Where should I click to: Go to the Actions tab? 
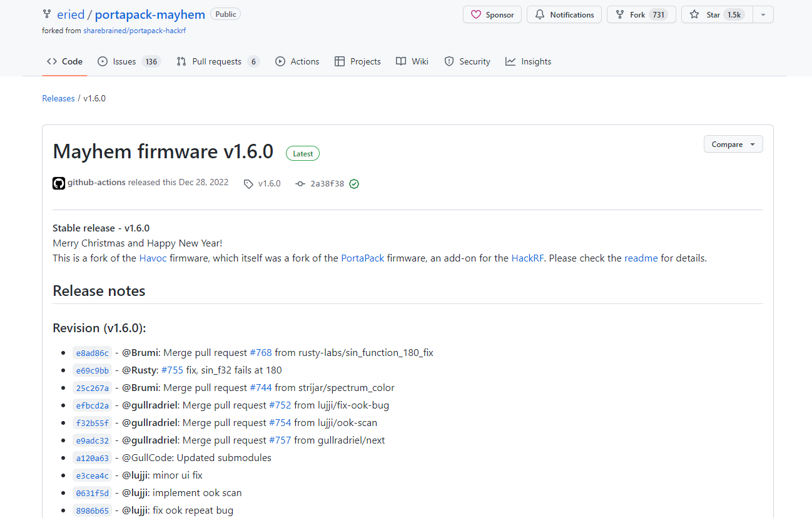297,61
